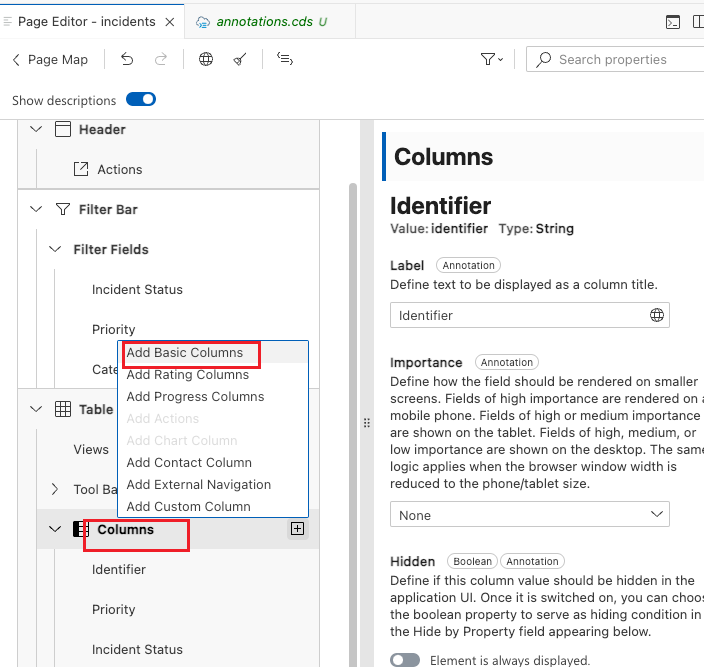Click globe icon in Label field
704x667 pixels.
[x=657, y=315]
